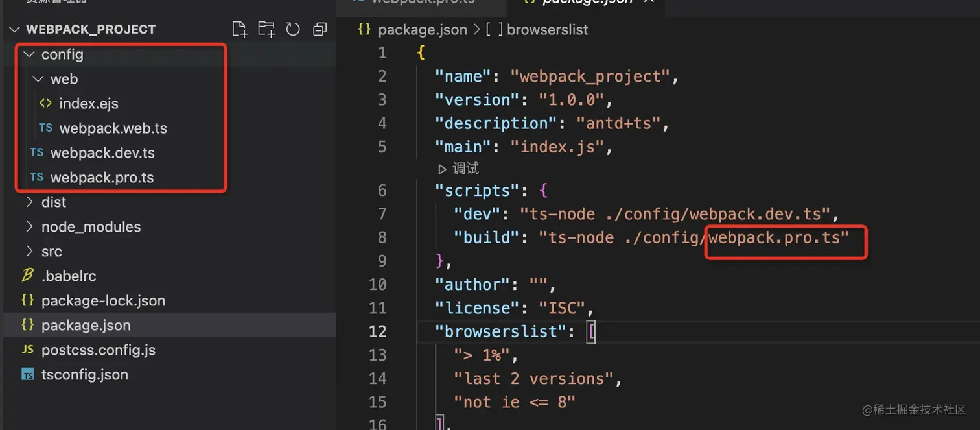
Task: Click the "build" key in editor
Action: click(487, 237)
